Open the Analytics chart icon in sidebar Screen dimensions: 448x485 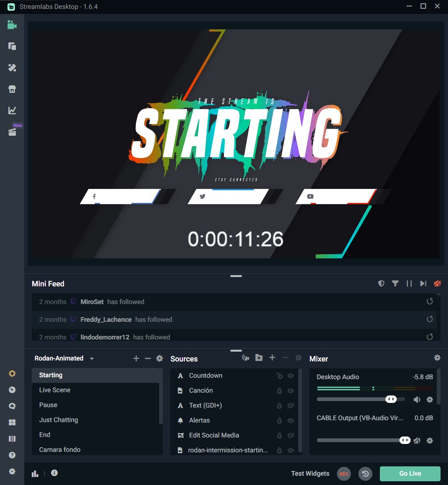12,111
